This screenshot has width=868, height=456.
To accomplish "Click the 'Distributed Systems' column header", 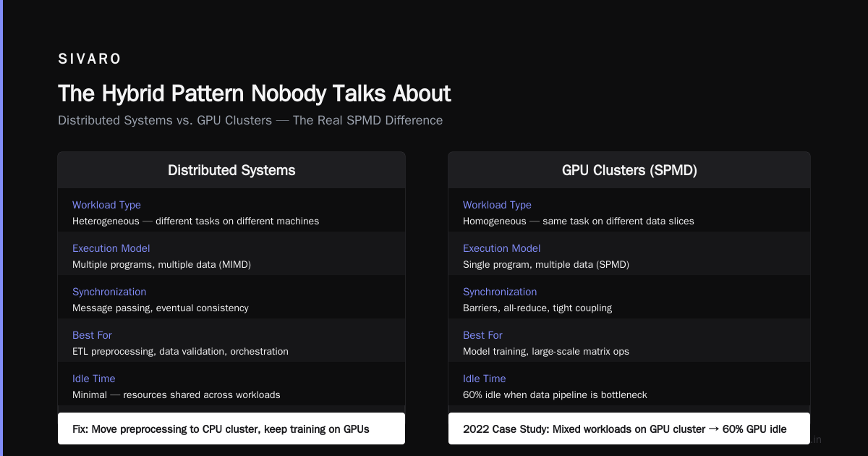I will (231, 170).
